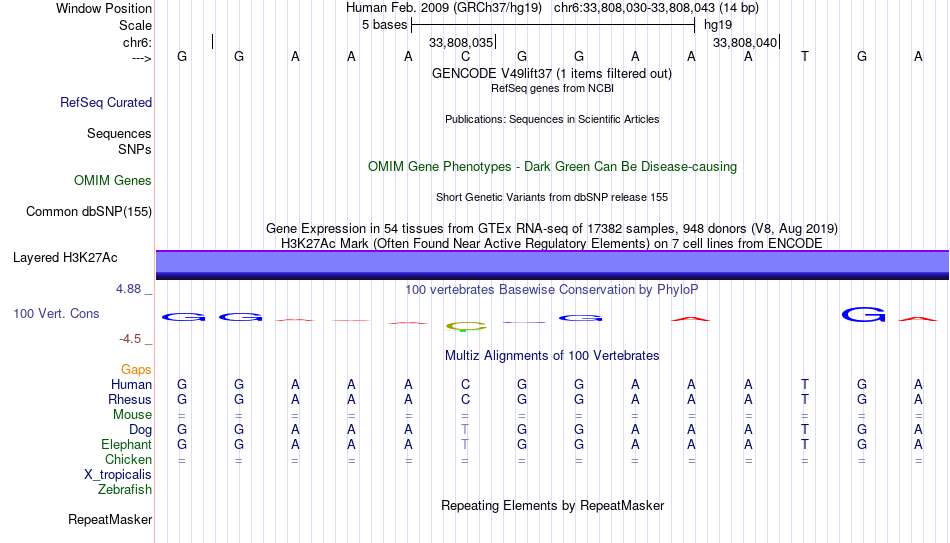Screen dimensions: 950x543
Task: Click the Layered H3K27Ac track label
Action: (65, 258)
